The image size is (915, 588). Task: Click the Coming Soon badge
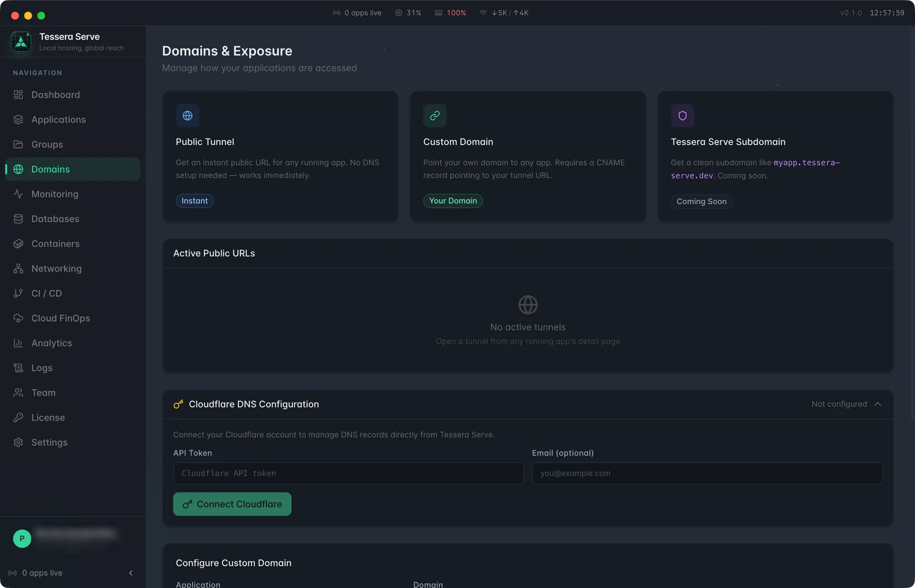701,201
